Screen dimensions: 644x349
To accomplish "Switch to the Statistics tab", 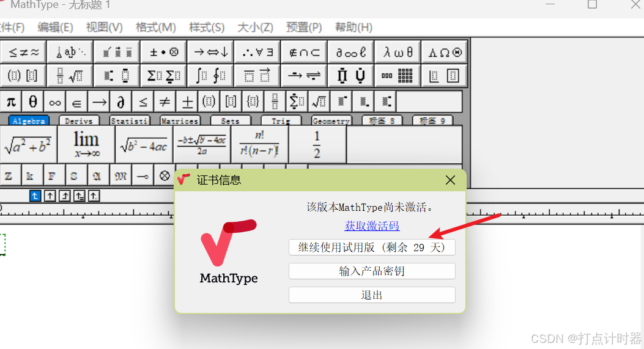I will (x=130, y=120).
